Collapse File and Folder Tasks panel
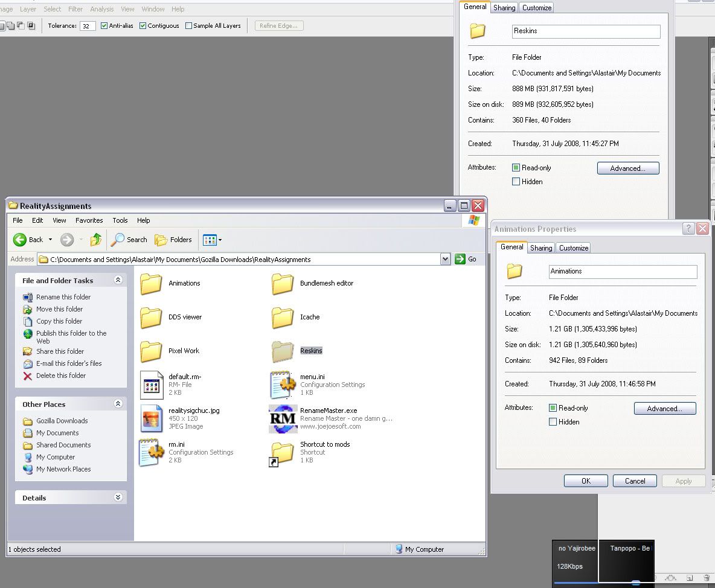The image size is (715, 588). [x=118, y=280]
